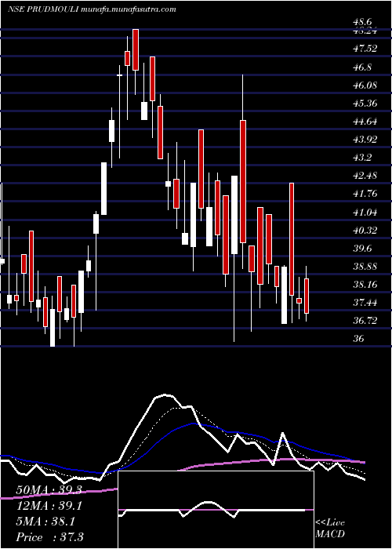The width and height of the screenshot is (392, 549).
Task: Click the 39.6 price axis label
Action: coord(362,249)
